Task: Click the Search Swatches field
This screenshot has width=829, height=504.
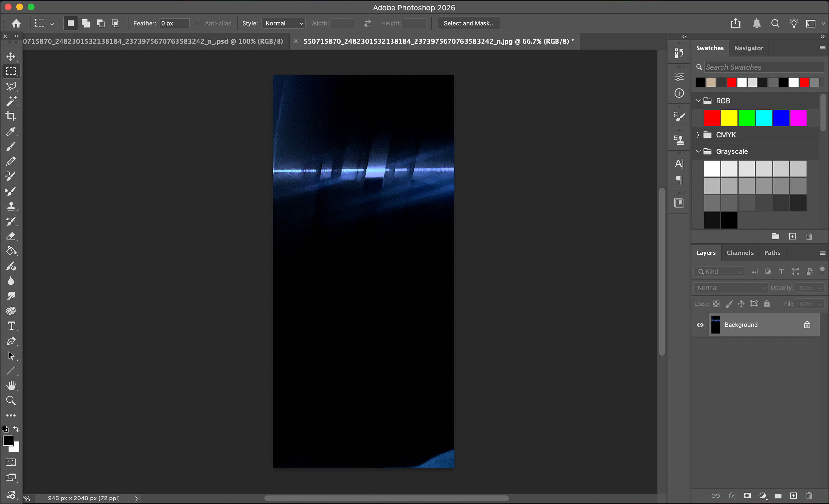Action: coord(763,67)
